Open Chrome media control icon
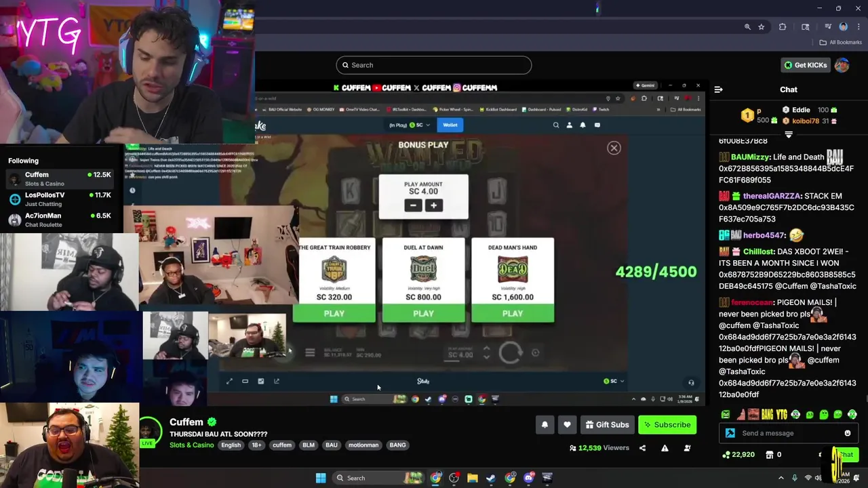The image size is (868, 488). tap(828, 27)
